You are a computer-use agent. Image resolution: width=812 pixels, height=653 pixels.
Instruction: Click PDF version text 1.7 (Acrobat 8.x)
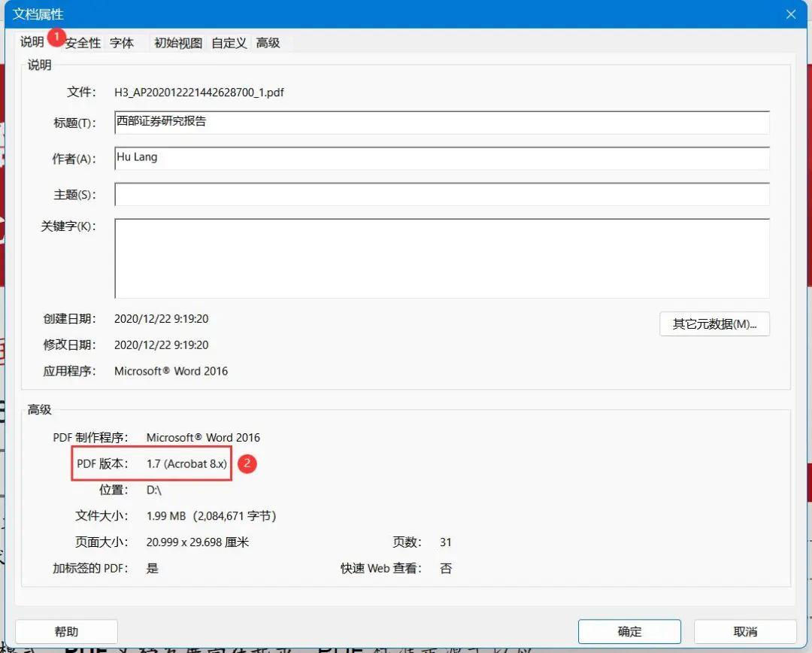pos(186,464)
